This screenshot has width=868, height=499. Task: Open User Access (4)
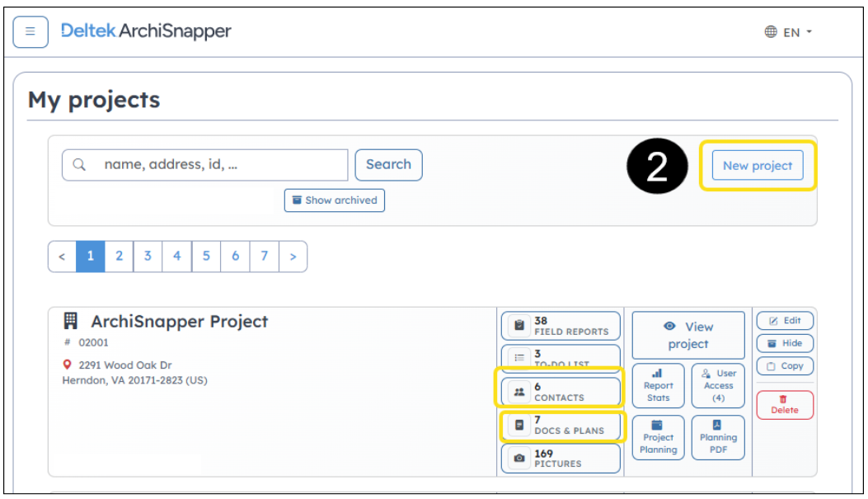coord(718,385)
